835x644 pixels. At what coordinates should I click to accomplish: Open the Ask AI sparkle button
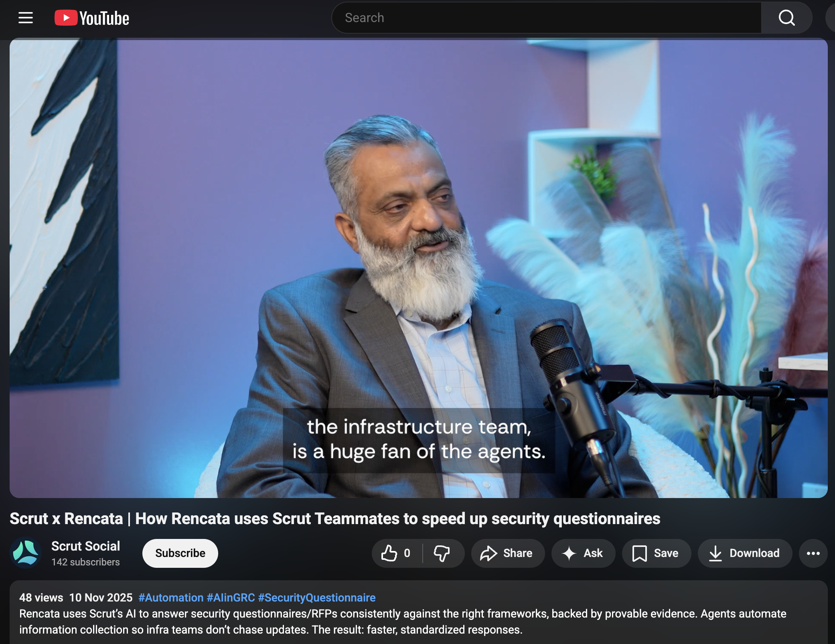click(x=583, y=553)
